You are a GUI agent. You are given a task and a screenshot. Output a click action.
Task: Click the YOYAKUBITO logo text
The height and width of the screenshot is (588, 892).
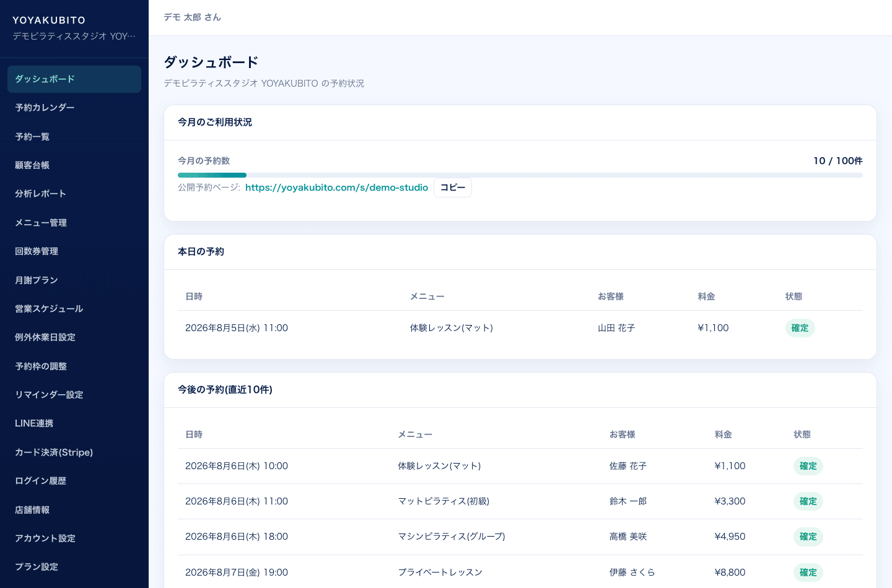49,20
